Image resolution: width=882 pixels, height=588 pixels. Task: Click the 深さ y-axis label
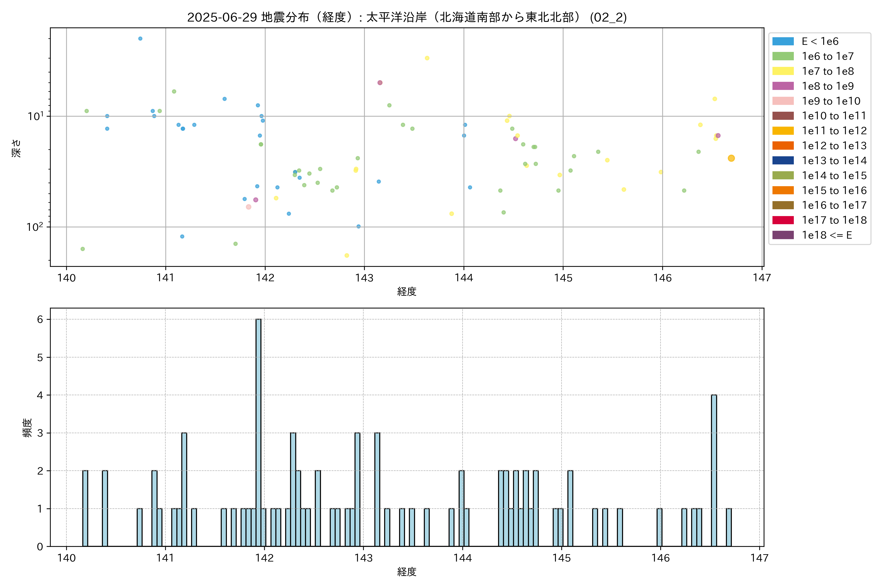16,148
